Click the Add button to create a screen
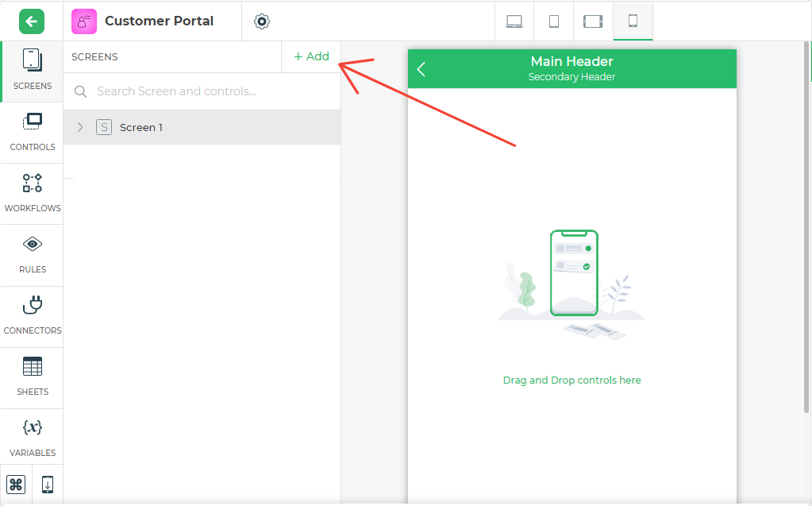The image size is (812, 506). pos(310,56)
